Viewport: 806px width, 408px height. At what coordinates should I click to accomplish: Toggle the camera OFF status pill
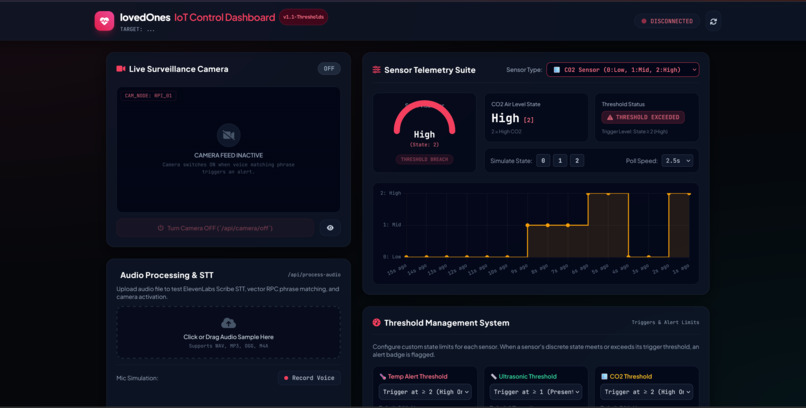tap(329, 69)
